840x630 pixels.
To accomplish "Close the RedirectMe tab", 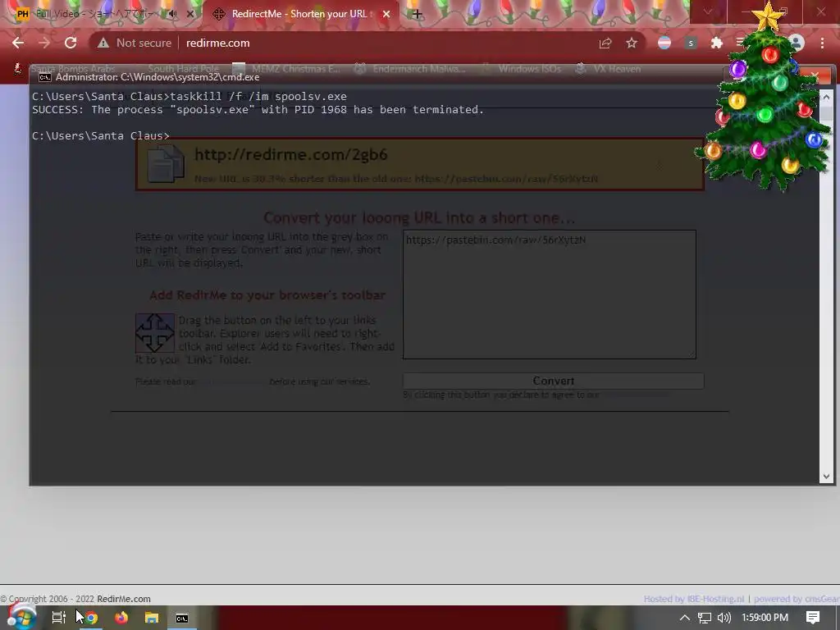I will [386, 15].
